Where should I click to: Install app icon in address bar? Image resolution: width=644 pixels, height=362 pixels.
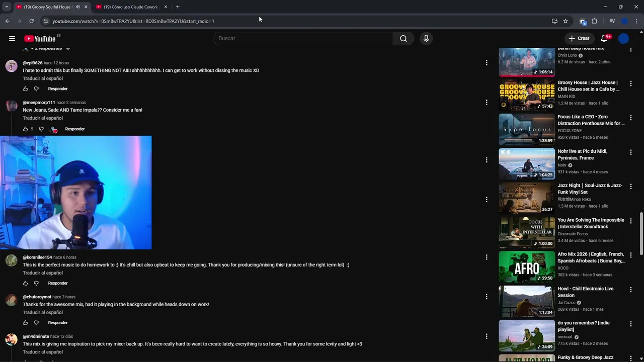pos(554,21)
